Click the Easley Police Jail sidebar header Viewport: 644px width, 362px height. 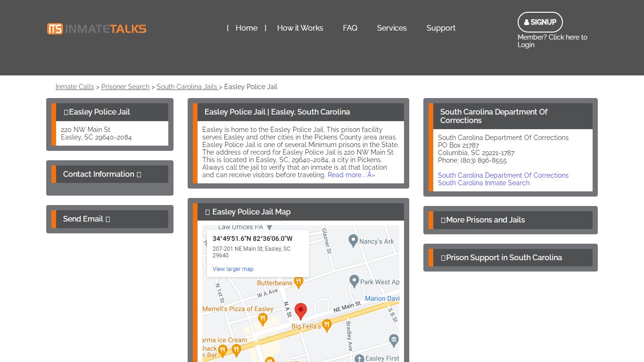point(110,112)
